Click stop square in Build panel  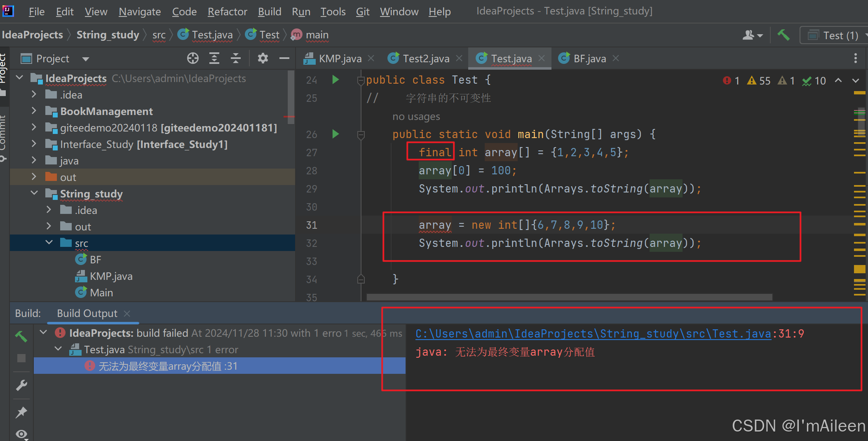click(x=21, y=358)
